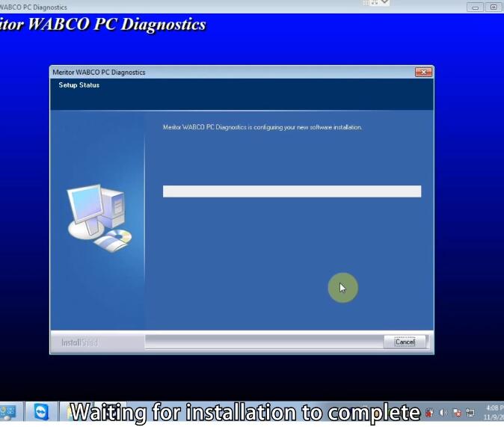This screenshot has width=504, height=427.
Task: Click the InstallShield logo text
Action: pos(79,342)
